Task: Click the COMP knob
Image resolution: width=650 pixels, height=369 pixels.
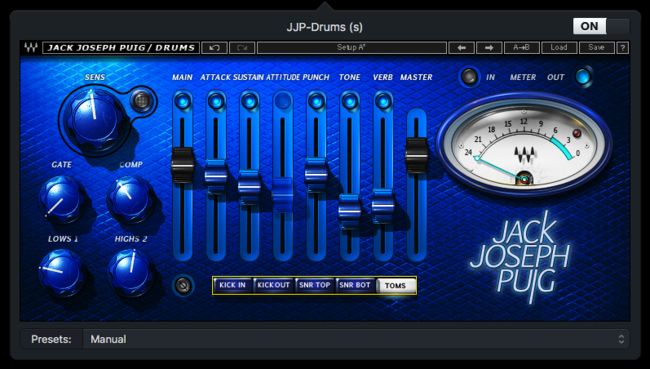Action: coord(130,198)
